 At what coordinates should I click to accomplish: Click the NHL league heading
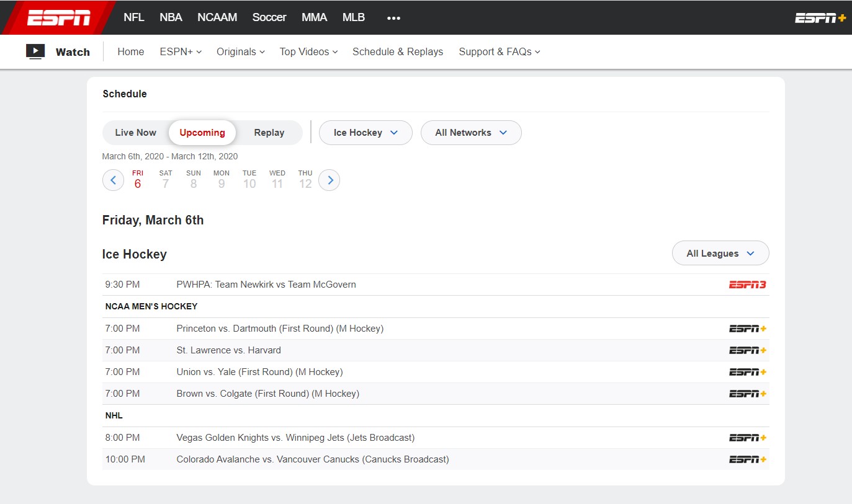click(114, 415)
